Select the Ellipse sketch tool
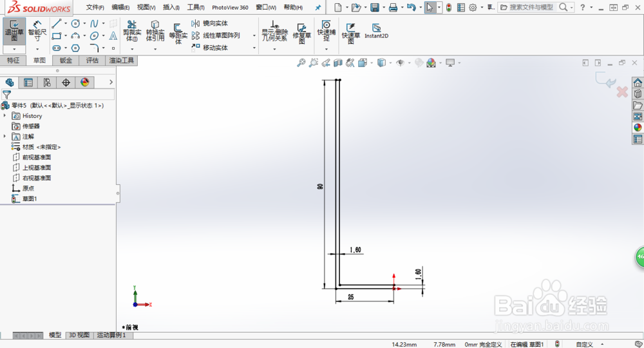The width and height of the screenshot is (644, 348). tap(95, 35)
